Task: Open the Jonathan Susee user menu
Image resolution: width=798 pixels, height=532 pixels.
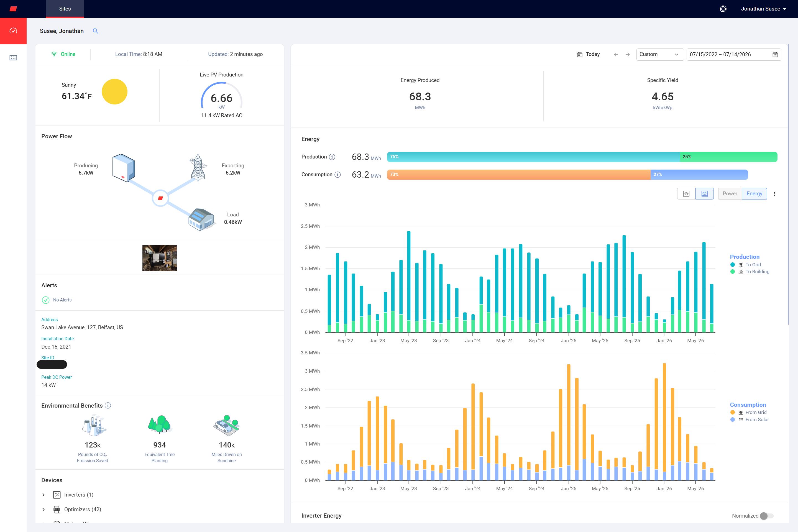Action: [763, 9]
